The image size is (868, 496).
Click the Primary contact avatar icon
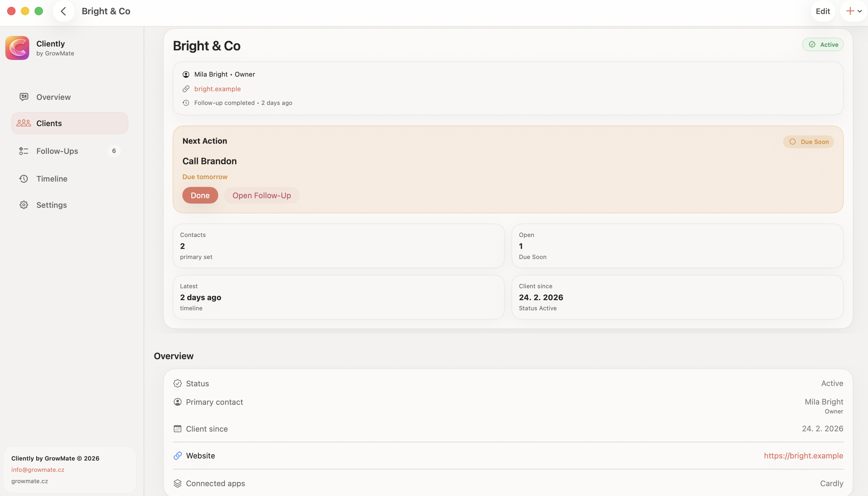pyautogui.click(x=177, y=402)
